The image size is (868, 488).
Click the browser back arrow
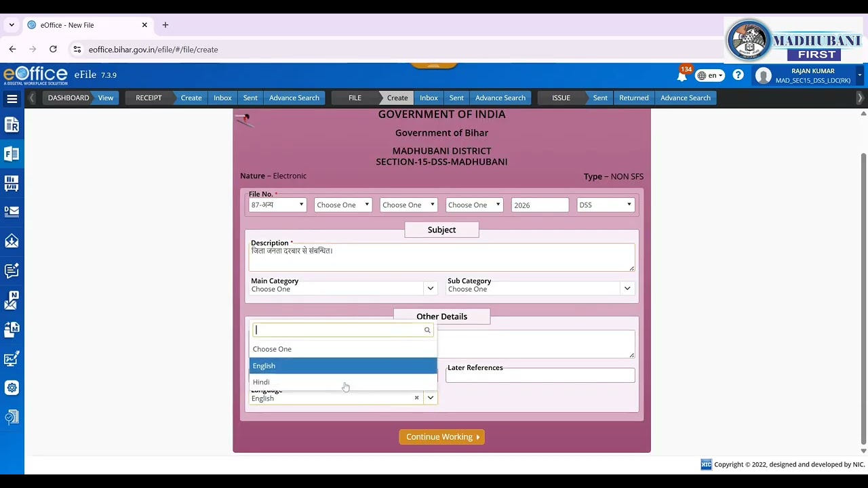tap(12, 49)
